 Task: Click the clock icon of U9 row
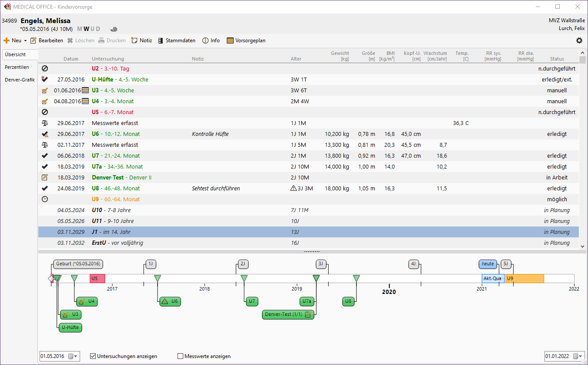coord(44,199)
